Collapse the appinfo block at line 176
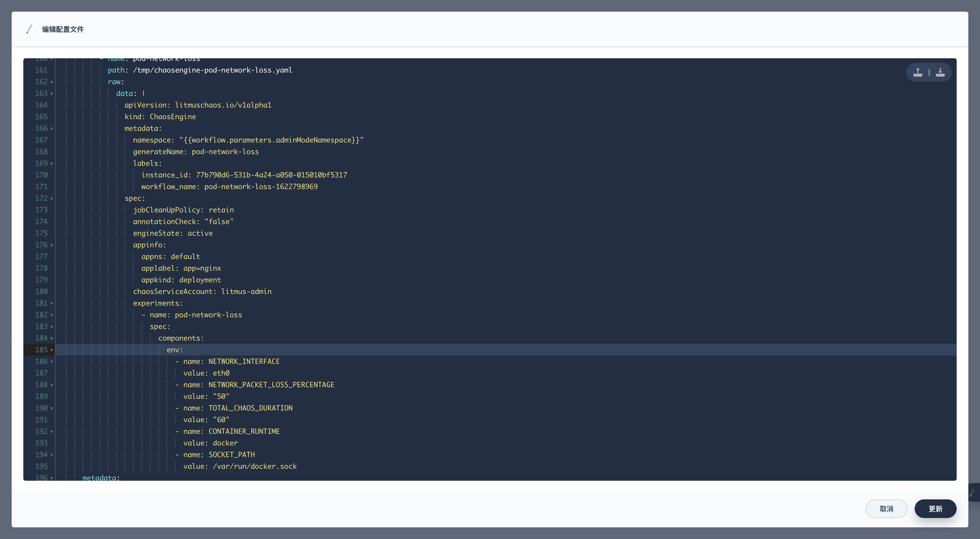Viewport: 980px width, 539px height. click(x=51, y=245)
